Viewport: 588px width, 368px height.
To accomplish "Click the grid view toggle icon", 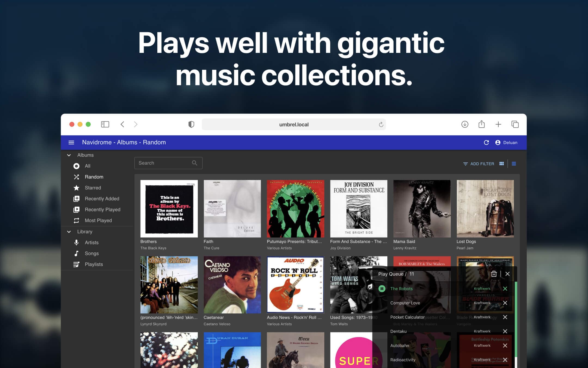I will (502, 163).
